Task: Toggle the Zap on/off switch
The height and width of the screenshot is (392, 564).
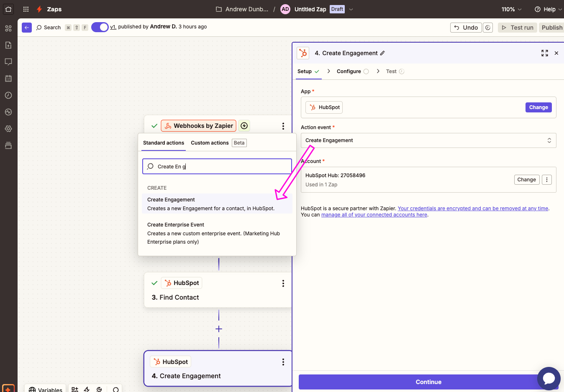Action: [100, 27]
